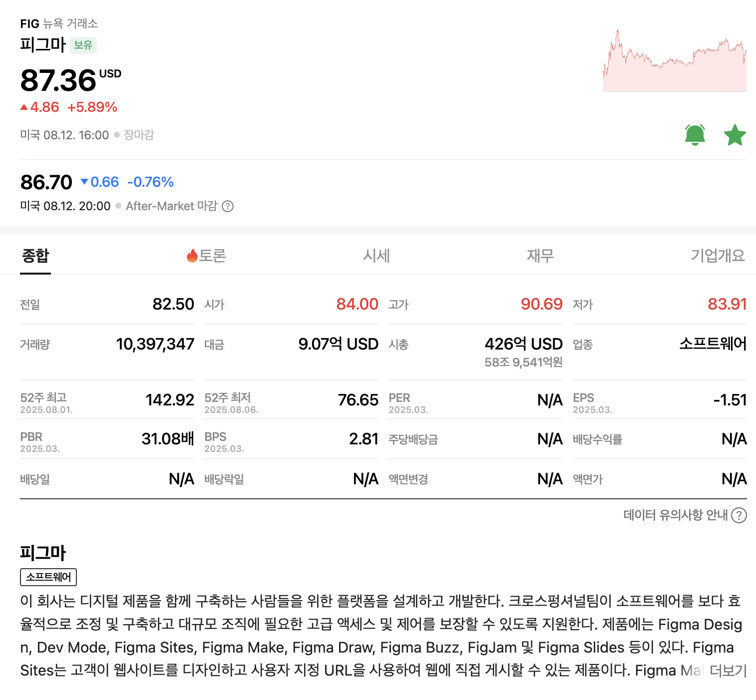Image resolution: width=756 pixels, height=700 pixels.
Task: Click the 피그마 stock name title
Action: 43,45
